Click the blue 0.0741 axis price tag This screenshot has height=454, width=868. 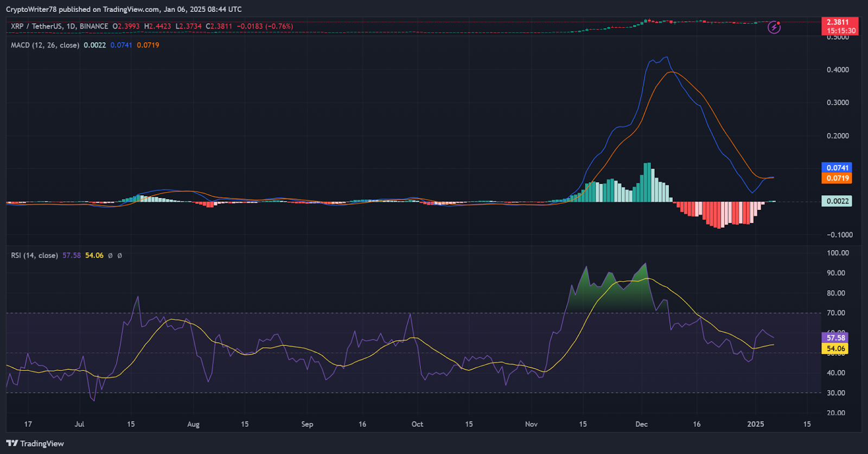(837, 168)
